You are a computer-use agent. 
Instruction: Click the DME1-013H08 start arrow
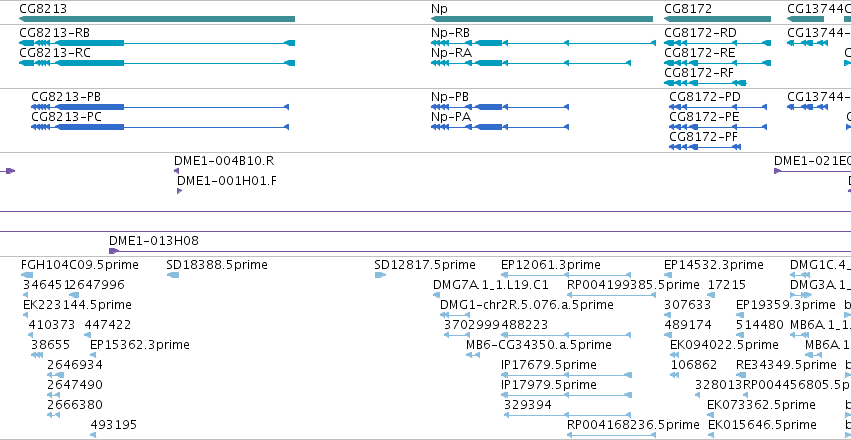click(x=114, y=251)
